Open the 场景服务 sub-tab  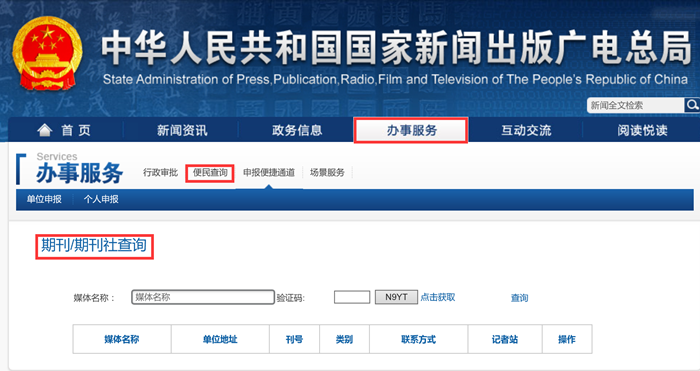[327, 172]
